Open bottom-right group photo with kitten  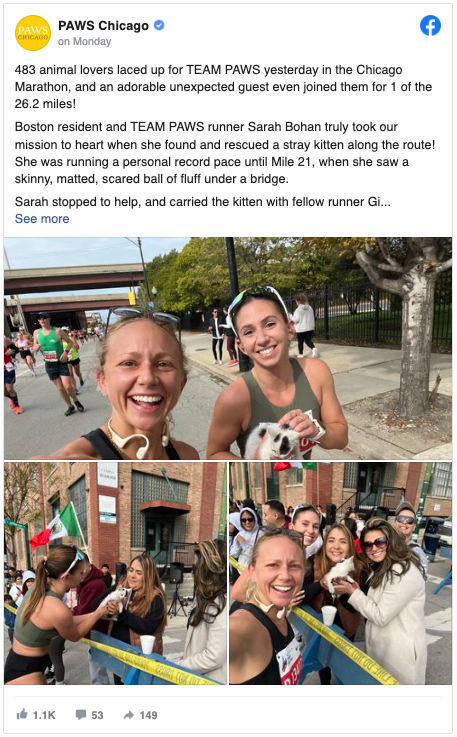tap(340, 573)
